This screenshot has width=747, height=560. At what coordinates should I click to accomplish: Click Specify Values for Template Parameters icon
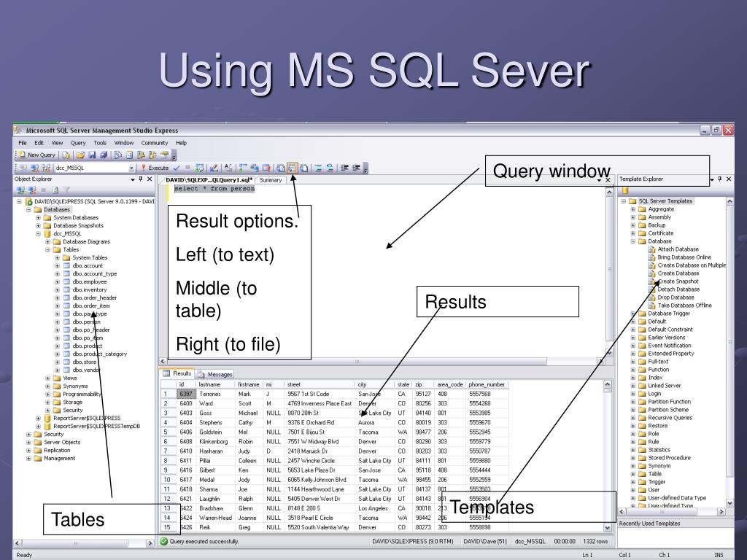click(x=228, y=168)
